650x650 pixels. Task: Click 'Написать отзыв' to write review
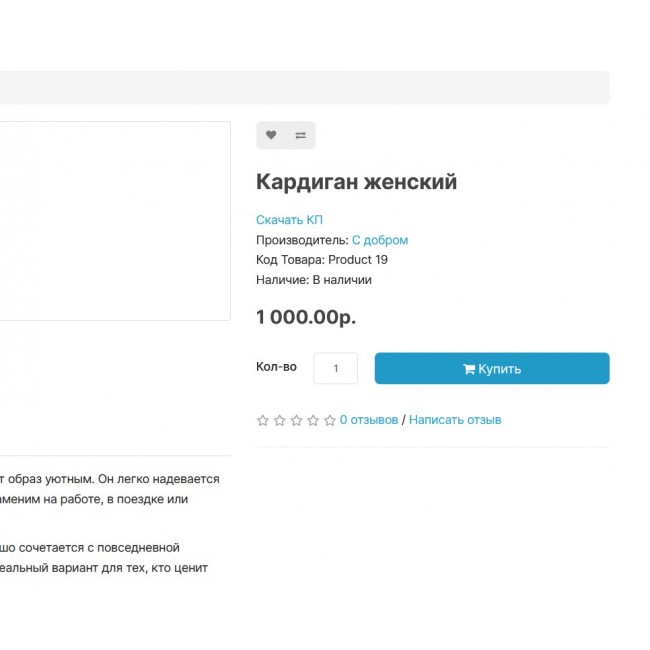click(455, 420)
